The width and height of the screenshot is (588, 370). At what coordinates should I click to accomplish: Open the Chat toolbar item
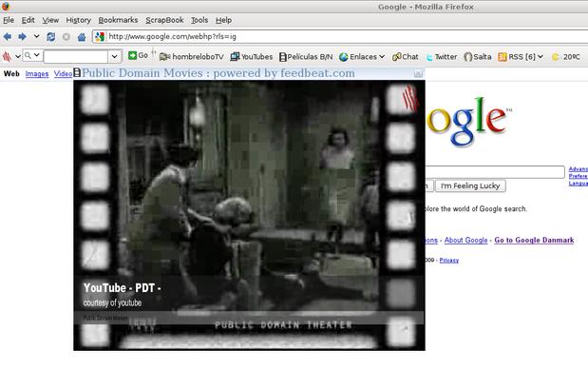[x=405, y=57]
